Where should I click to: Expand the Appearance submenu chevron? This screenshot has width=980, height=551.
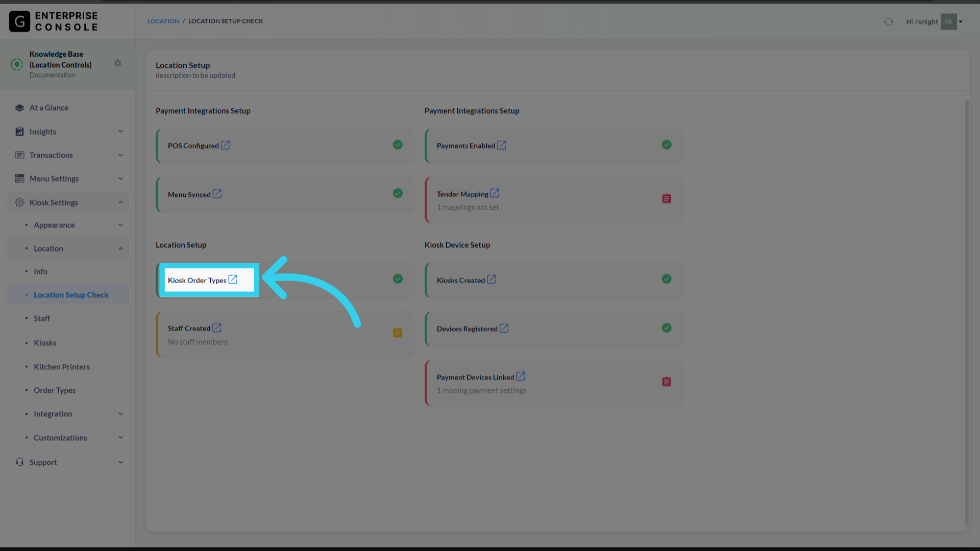[x=121, y=225]
